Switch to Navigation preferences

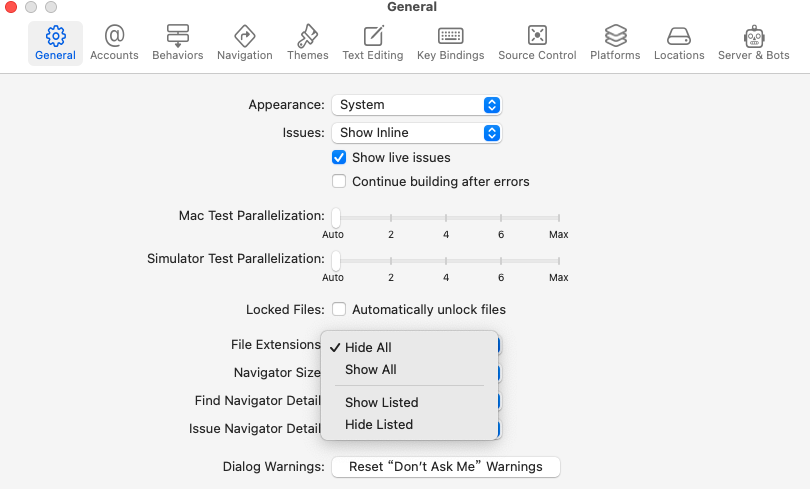click(x=244, y=43)
